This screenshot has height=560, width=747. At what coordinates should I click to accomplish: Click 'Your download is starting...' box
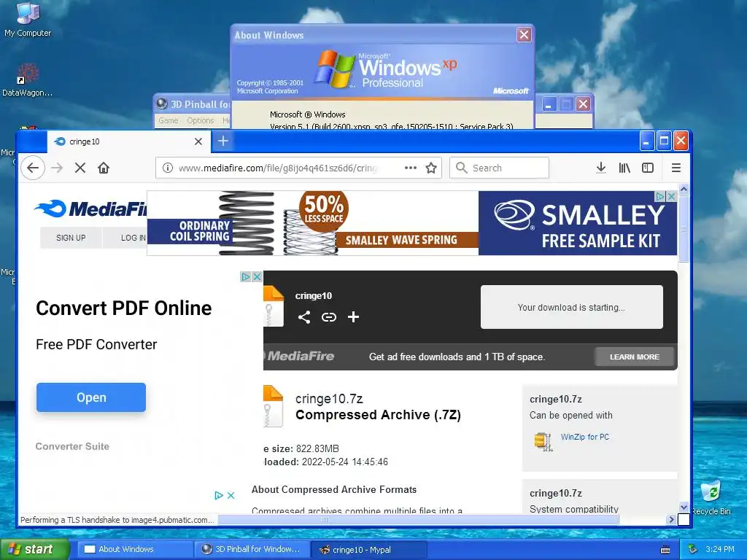pos(572,307)
